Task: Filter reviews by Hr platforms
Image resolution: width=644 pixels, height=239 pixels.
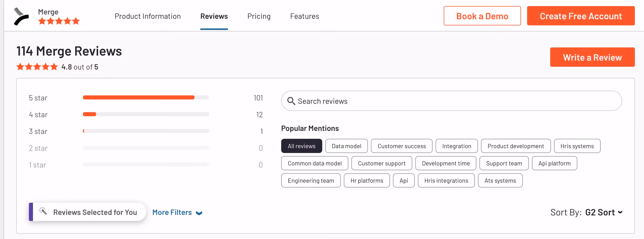Action: pyautogui.click(x=367, y=180)
